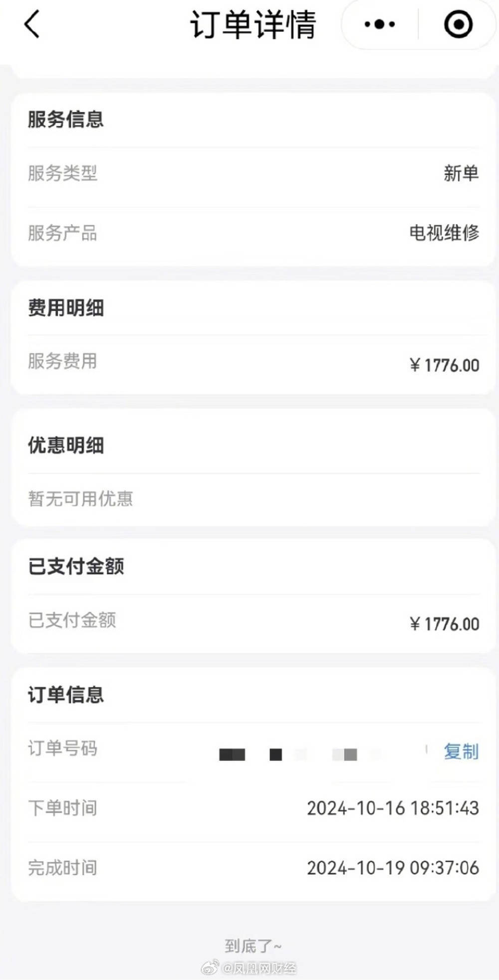Select the 下单时间 timestamp 2024-10-16

393,808
